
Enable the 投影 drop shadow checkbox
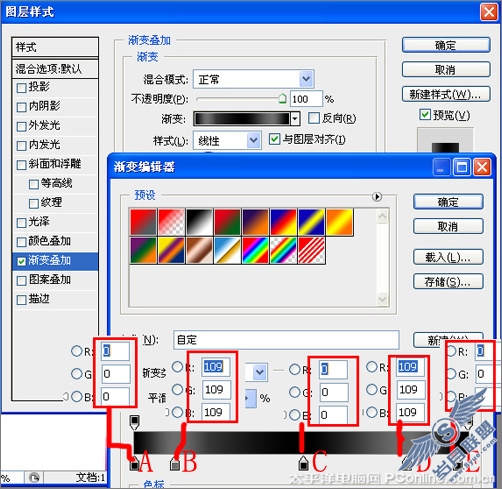(21, 88)
